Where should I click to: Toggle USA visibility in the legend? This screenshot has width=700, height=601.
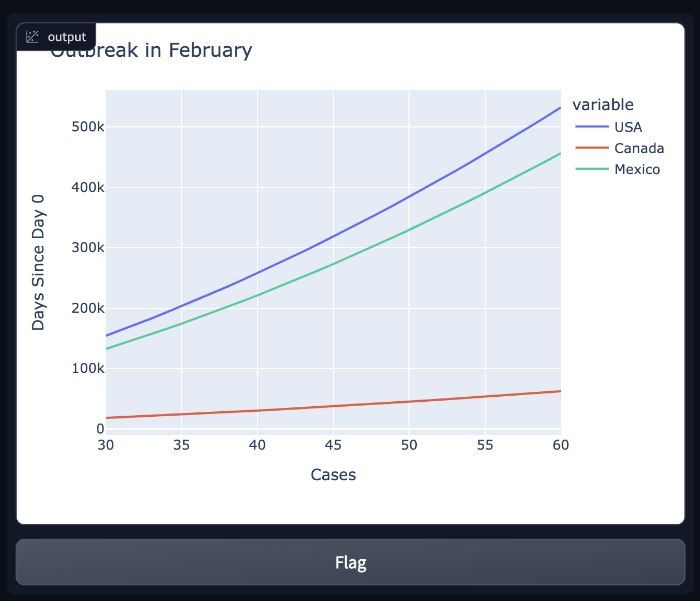tap(628, 127)
